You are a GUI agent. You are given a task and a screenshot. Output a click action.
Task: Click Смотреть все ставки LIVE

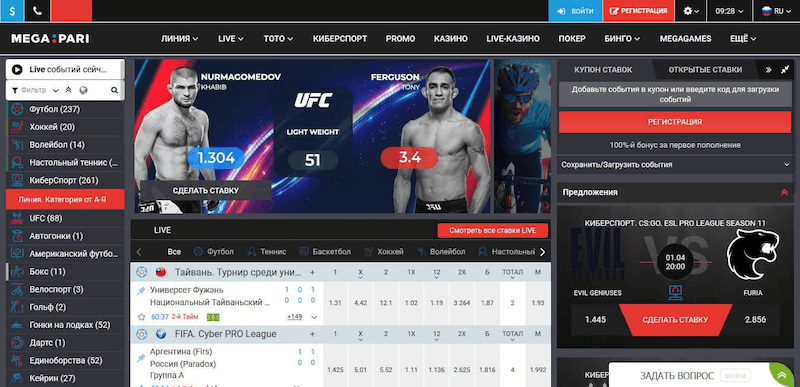pos(492,230)
